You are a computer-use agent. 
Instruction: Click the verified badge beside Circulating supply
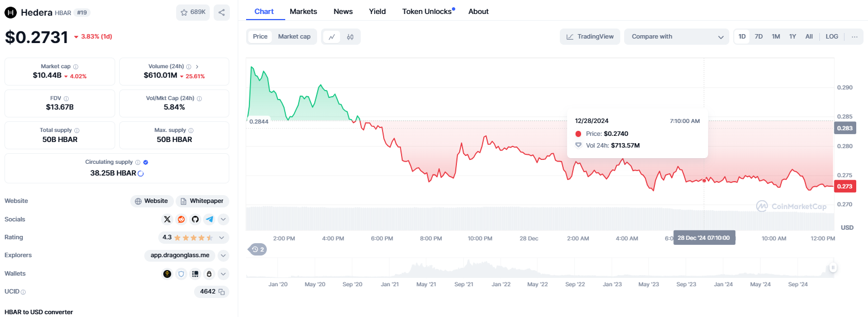[x=145, y=162]
